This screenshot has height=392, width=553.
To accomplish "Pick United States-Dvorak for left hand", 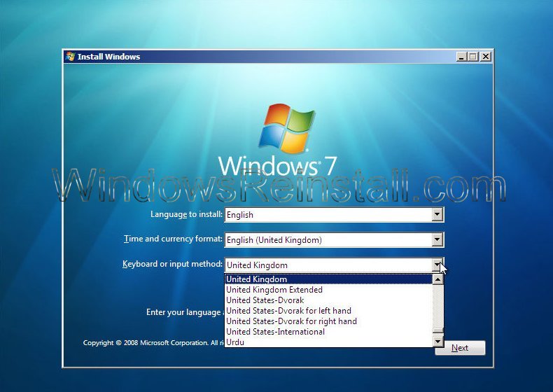I will [x=288, y=311].
